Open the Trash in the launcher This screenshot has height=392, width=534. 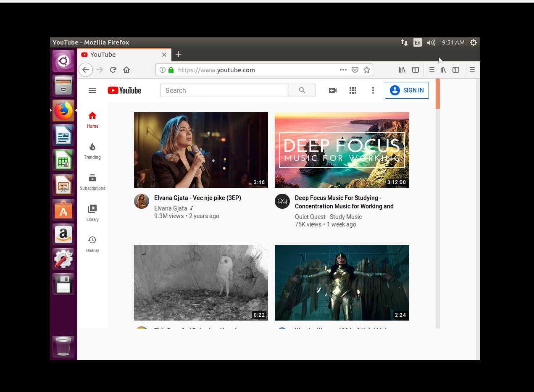tap(63, 347)
